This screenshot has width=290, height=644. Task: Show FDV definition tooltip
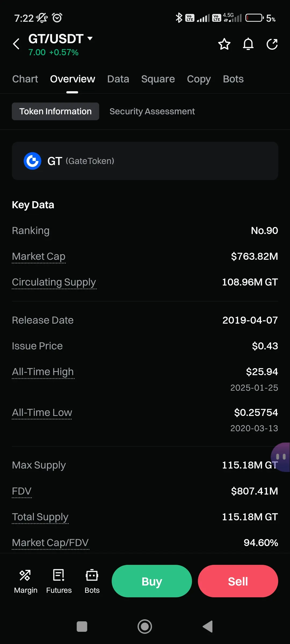(22, 491)
